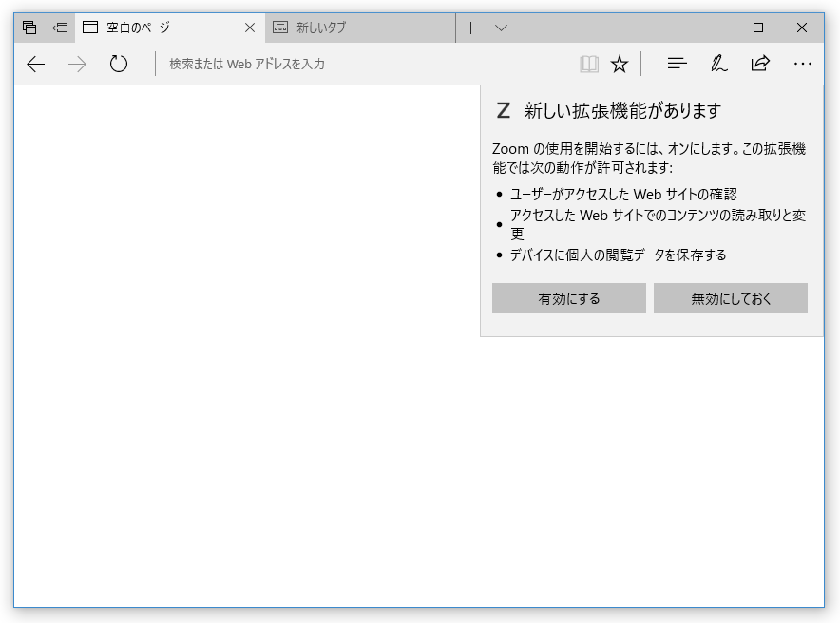Refresh the page
Image resolution: width=840 pixels, height=623 pixels.
point(119,64)
